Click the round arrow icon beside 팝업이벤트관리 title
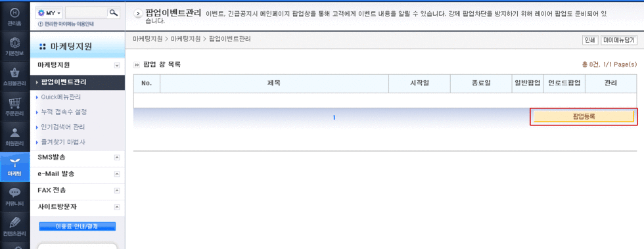This screenshot has width=644, height=249. 139,14
